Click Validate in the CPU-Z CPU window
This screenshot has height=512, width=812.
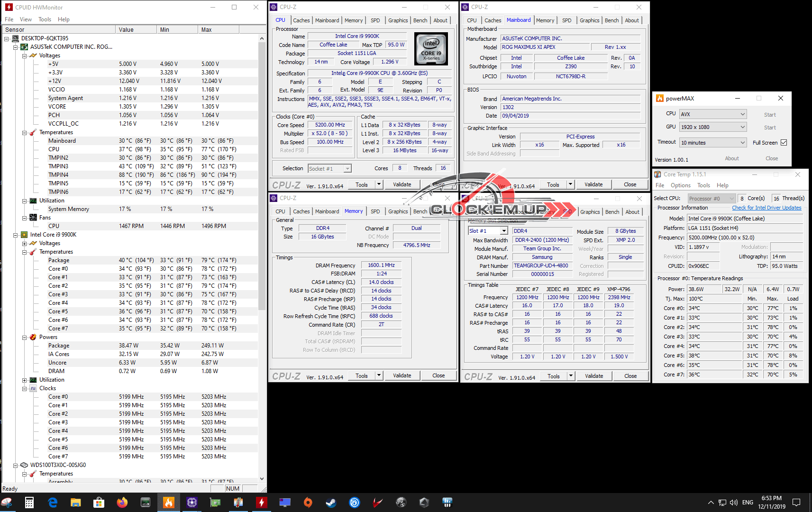coord(402,184)
